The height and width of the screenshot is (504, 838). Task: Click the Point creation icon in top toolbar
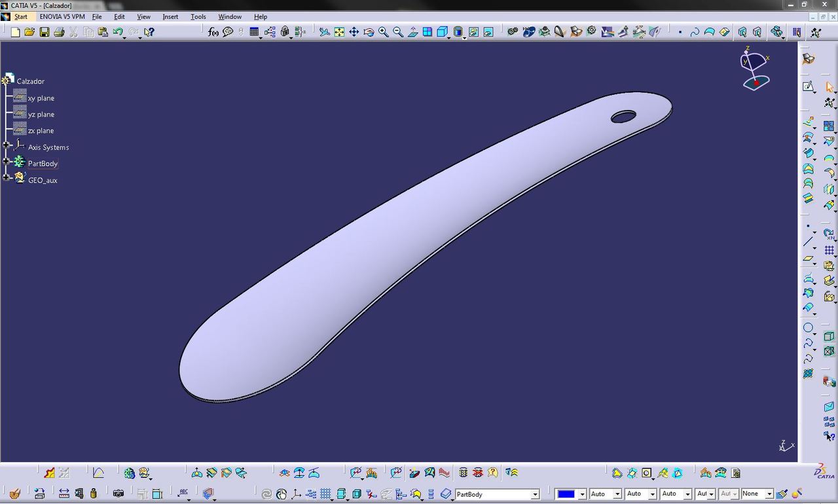[x=680, y=31]
